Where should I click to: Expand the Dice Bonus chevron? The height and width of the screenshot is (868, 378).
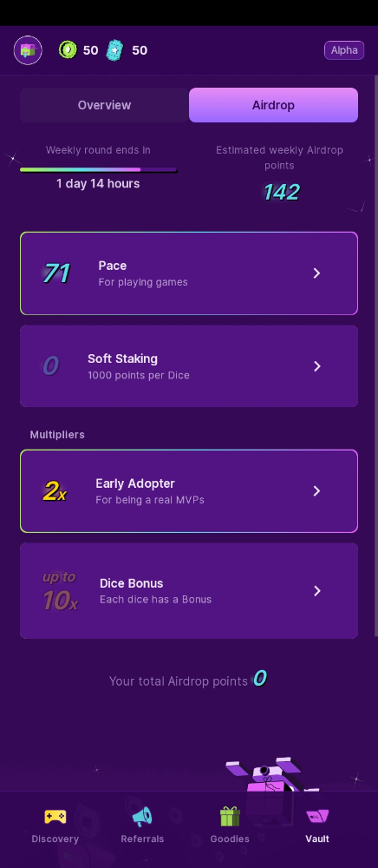click(316, 590)
